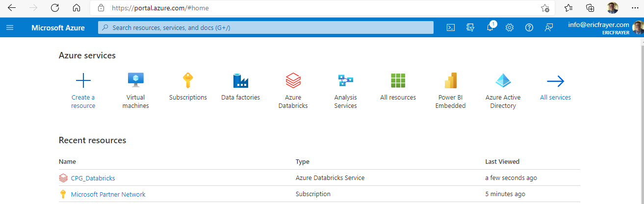Open the Directory and subscription filter icon
The image size is (644, 204).
tap(470, 28)
